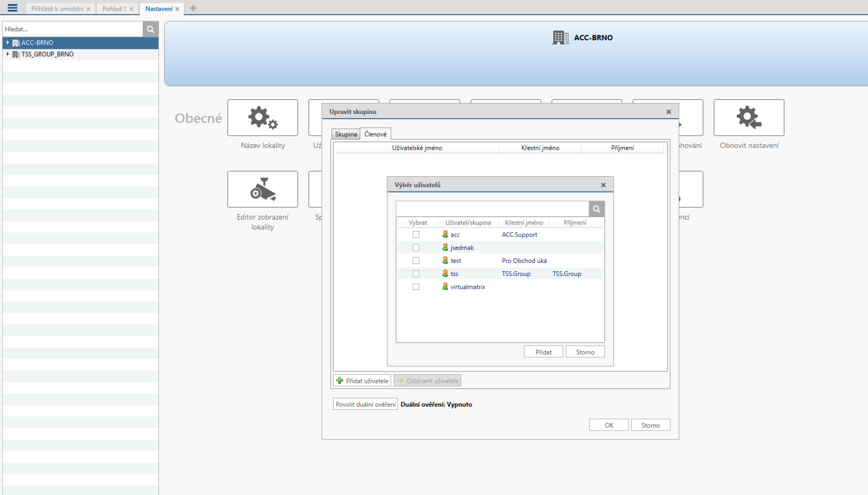Select the tss user row
The width and height of the screenshot is (868, 495).
point(455,274)
